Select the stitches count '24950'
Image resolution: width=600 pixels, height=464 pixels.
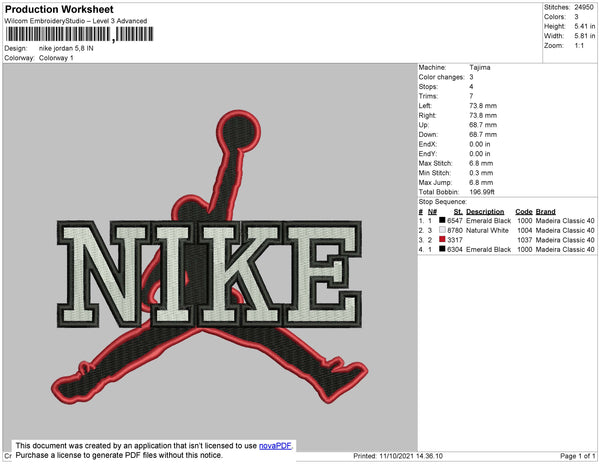584,7
